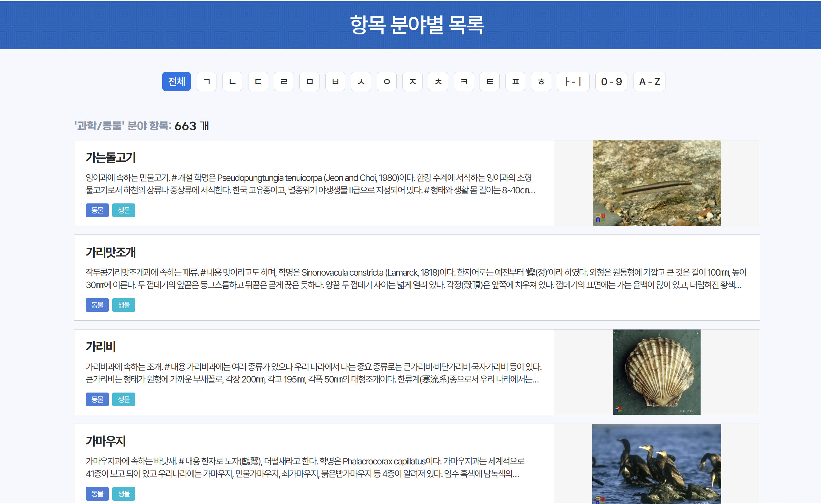Filter entries by ㄱ consonant
This screenshot has width=821, height=504.
tap(206, 81)
